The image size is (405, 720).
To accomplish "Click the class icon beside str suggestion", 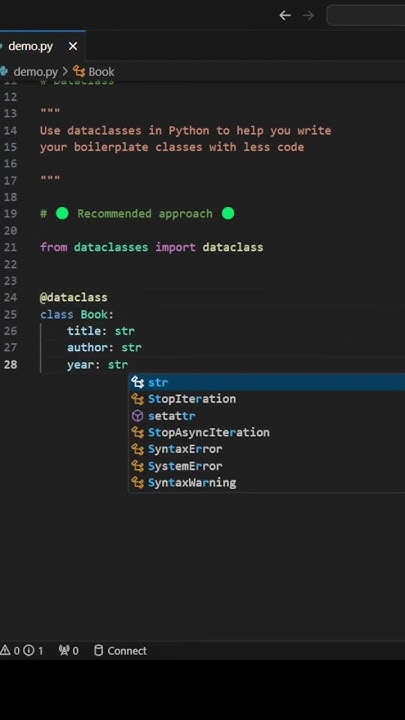I will (x=137, y=382).
